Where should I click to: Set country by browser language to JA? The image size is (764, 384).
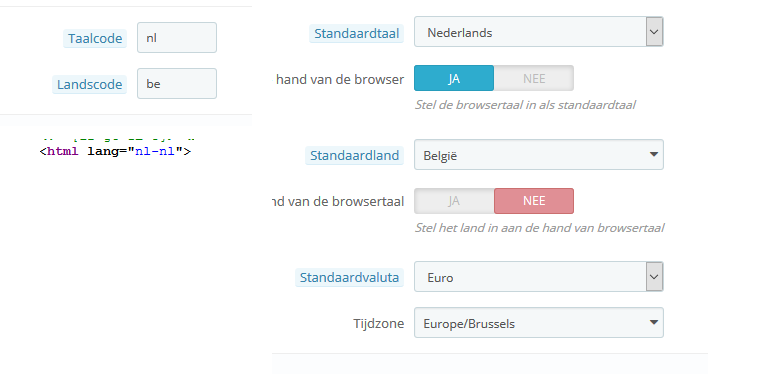[454, 201]
